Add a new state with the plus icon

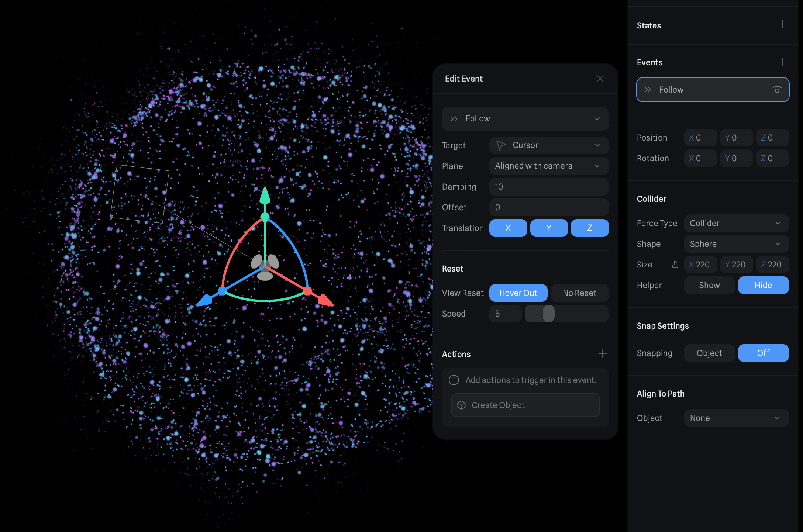[x=782, y=24]
